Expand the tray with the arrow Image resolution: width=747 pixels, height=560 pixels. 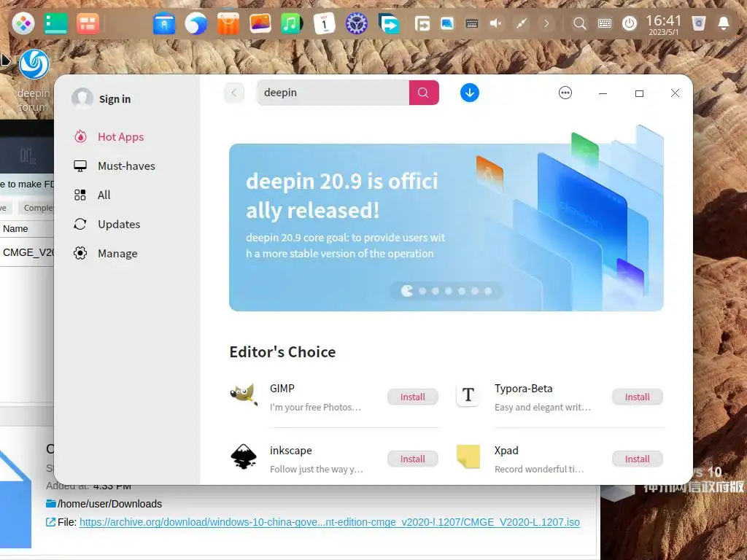pos(546,23)
